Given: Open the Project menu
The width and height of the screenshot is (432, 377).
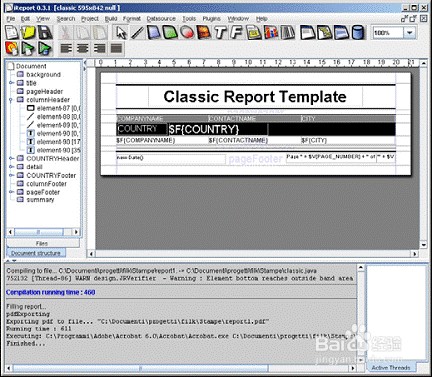Looking at the screenshot, I should (90, 19).
